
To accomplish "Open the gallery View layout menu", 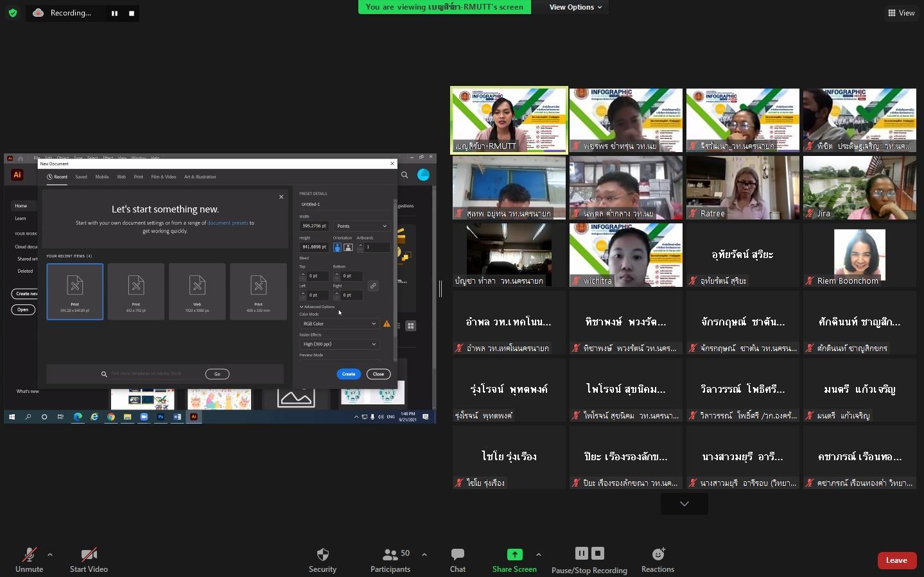I will point(902,13).
